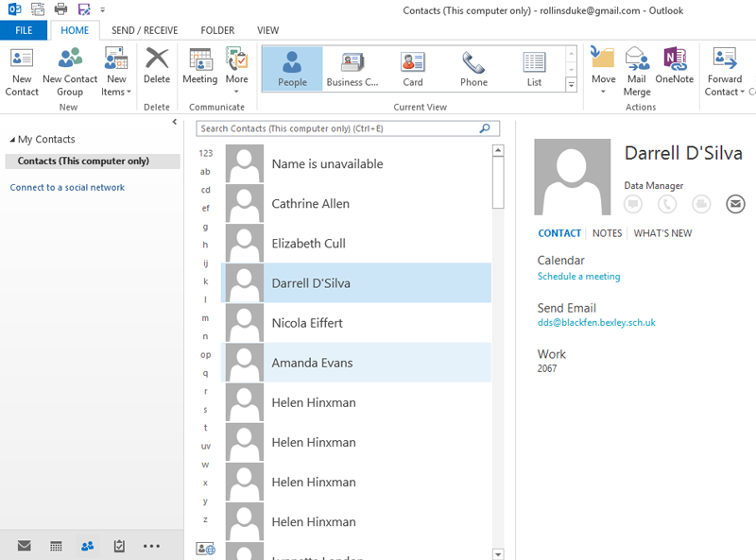
Task: Jump to ab in the index
Action: [x=205, y=172]
